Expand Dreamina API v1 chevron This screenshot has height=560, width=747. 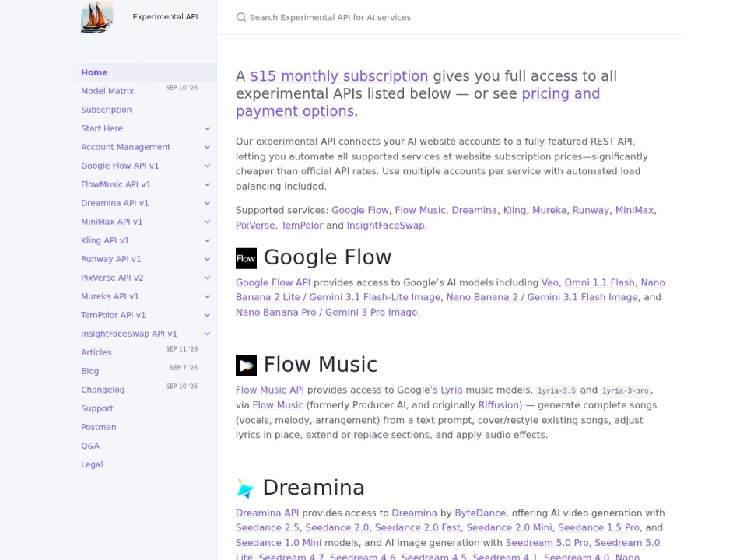click(x=207, y=203)
